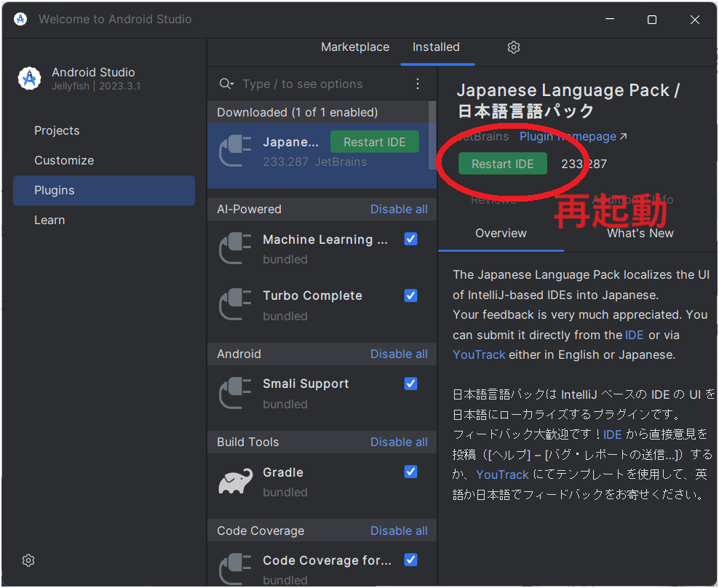Click the Code Coverage plugin icon
The height and width of the screenshot is (588, 719).
click(x=234, y=568)
